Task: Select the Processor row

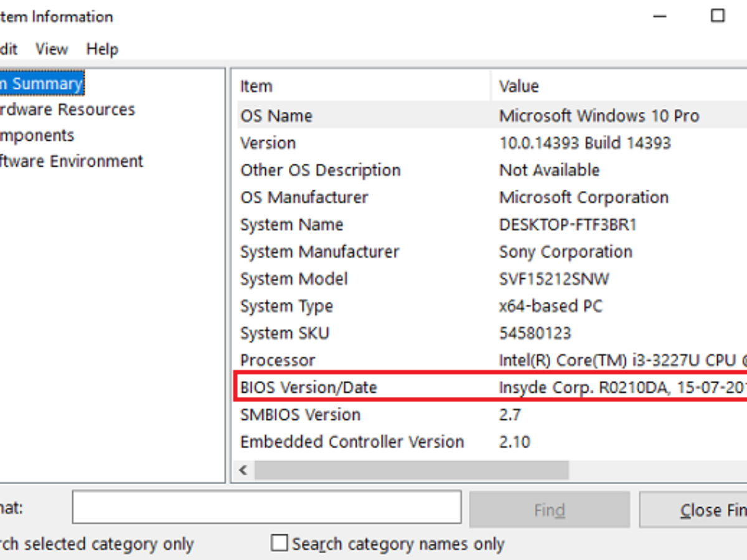Action: click(278, 360)
